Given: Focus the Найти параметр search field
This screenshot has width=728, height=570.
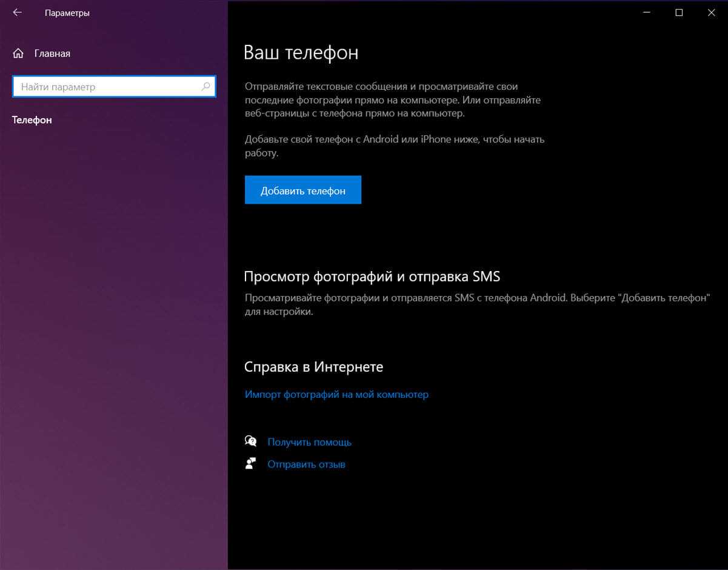Looking at the screenshot, I should pyautogui.click(x=106, y=87).
